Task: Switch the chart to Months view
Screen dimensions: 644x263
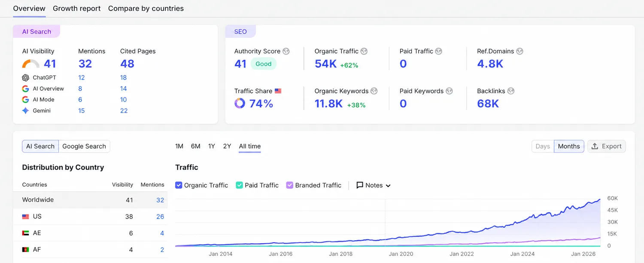Action: click(569, 146)
